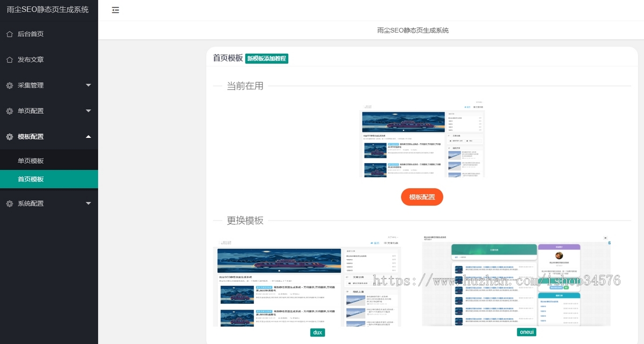This screenshot has height=344, width=644.
Task: Expand the 采集管理 dropdown arrow
Action: tap(89, 85)
